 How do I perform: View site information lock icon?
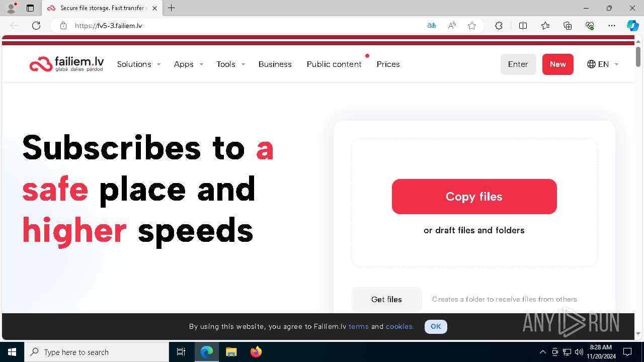pyautogui.click(x=63, y=26)
